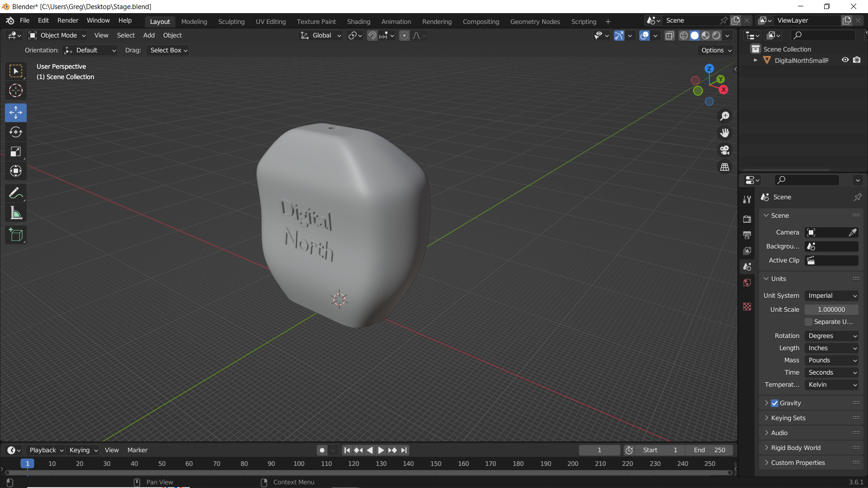Toggle proportional editing in header

pyautogui.click(x=405, y=35)
